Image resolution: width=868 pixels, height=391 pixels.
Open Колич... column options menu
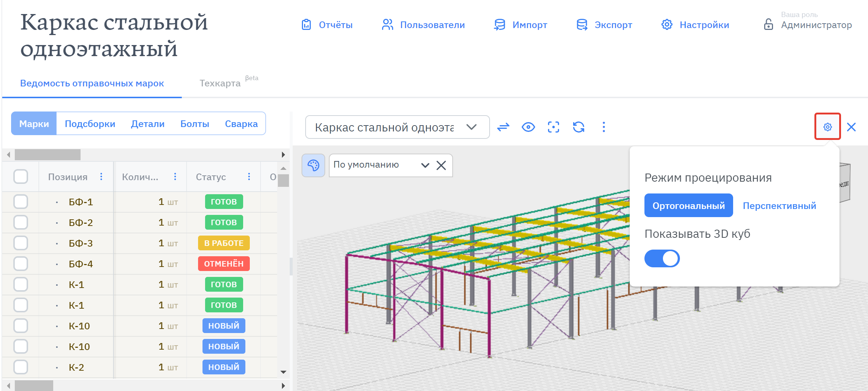[175, 177]
